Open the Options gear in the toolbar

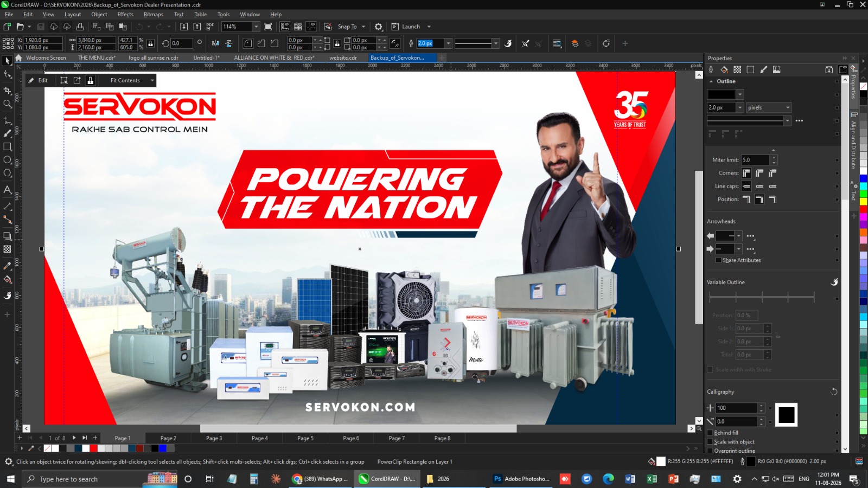tap(379, 27)
